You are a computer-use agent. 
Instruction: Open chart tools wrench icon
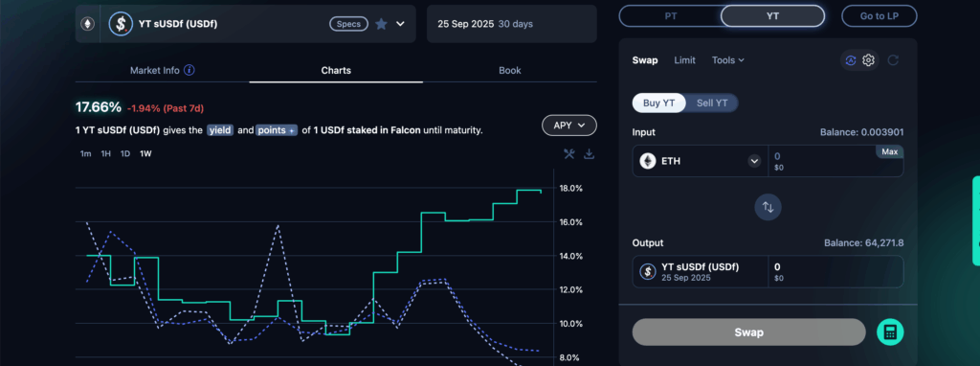pos(568,154)
